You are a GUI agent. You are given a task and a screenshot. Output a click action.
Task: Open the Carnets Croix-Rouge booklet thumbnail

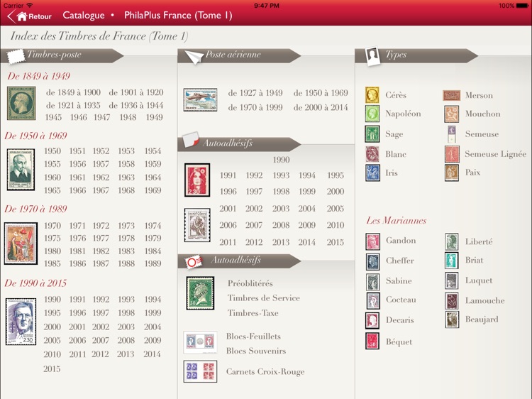click(x=200, y=371)
